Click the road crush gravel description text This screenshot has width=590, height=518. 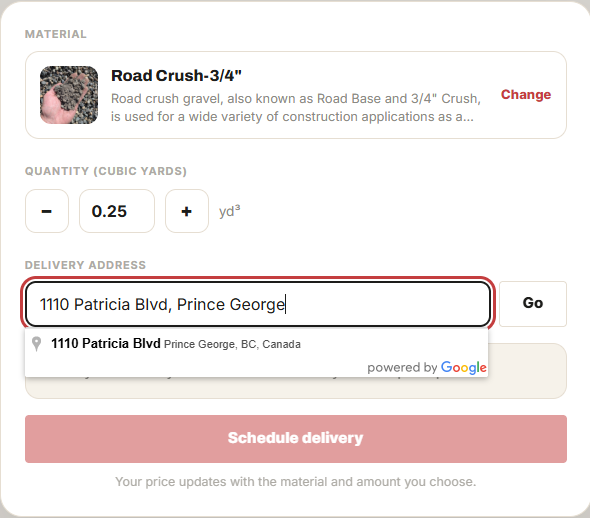pyautogui.click(x=296, y=108)
